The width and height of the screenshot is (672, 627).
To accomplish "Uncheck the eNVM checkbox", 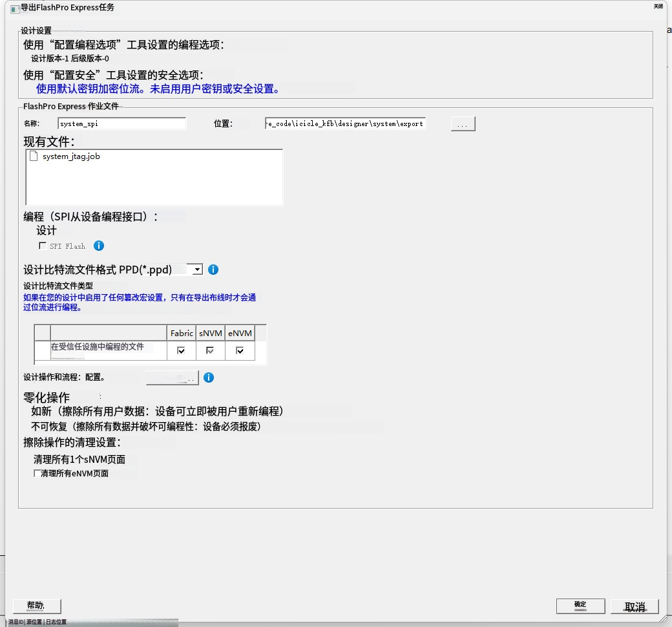I will (240, 351).
